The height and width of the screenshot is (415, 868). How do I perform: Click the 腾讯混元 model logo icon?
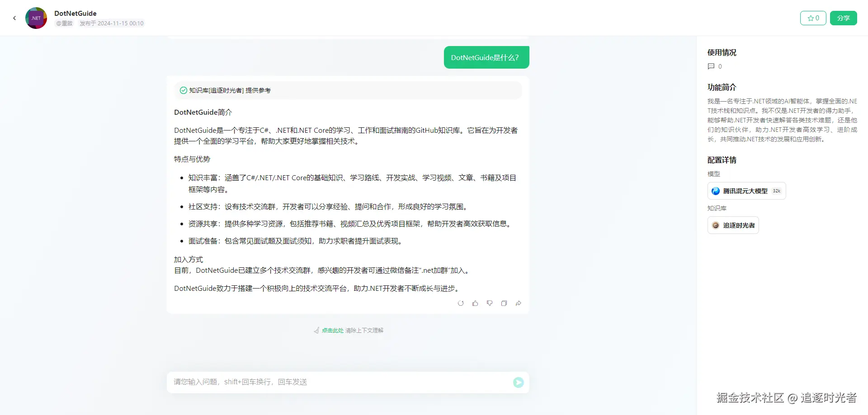[x=716, y=191]
